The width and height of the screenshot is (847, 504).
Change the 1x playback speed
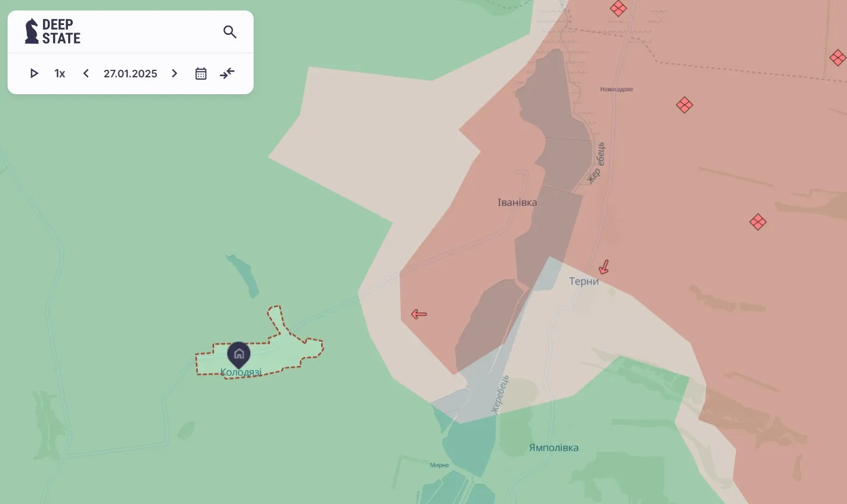pyautogui.click(x=60, y=73)
